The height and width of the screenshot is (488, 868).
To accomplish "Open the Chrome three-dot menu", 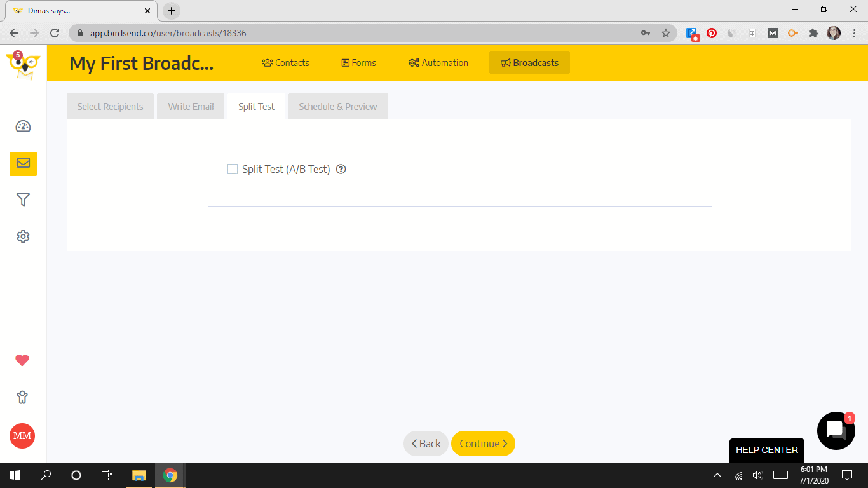I will (854, 33).
